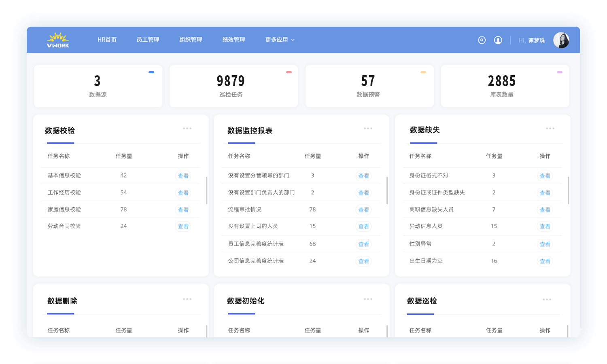The height and width of the screenshot is (364, 607).
Task: Click the 离职信息缺失人员 row text
Action: (431, 210)
